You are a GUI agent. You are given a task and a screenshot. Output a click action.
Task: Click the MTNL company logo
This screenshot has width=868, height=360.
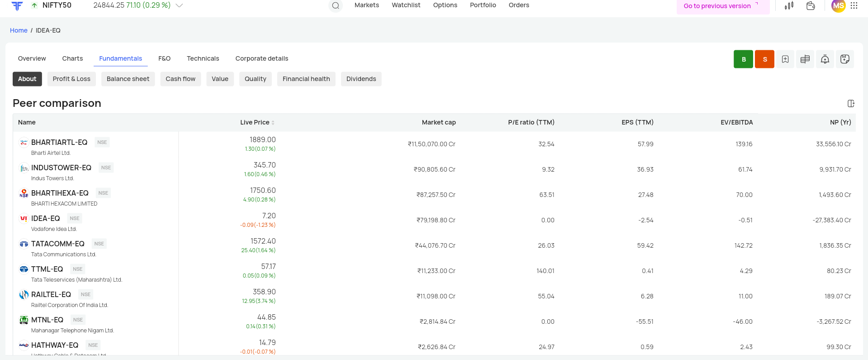[x=24, y=320]
